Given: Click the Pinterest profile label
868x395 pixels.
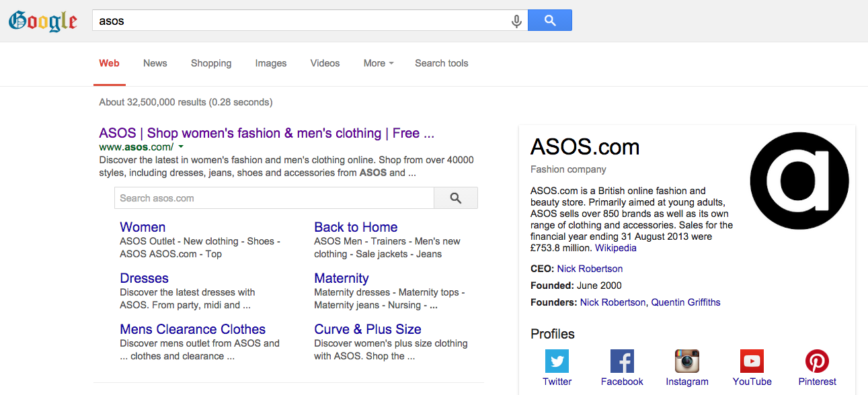Looking at the screenshot, I should tap(818, 382).
